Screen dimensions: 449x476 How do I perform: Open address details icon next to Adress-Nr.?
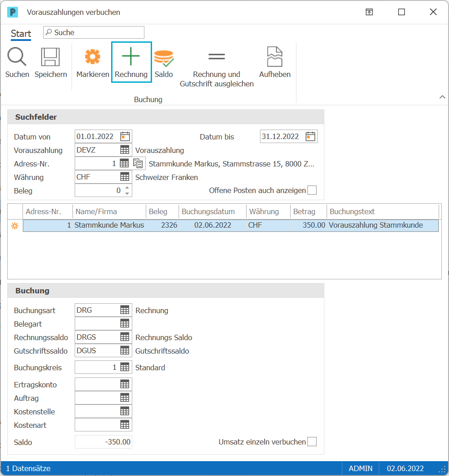pos(138,163)
